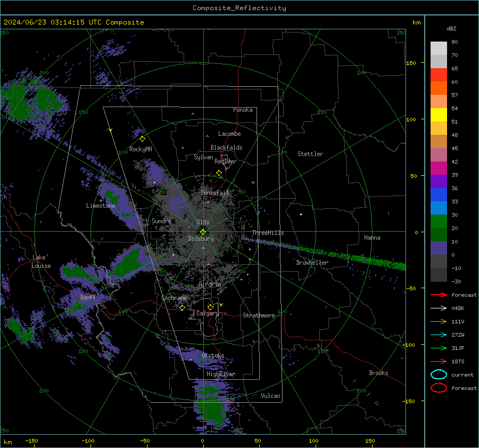Viewport: 479px width, 448px height.
Task: Click the purple 39-36 dBZ color swatch
Action: pos(439,182)
